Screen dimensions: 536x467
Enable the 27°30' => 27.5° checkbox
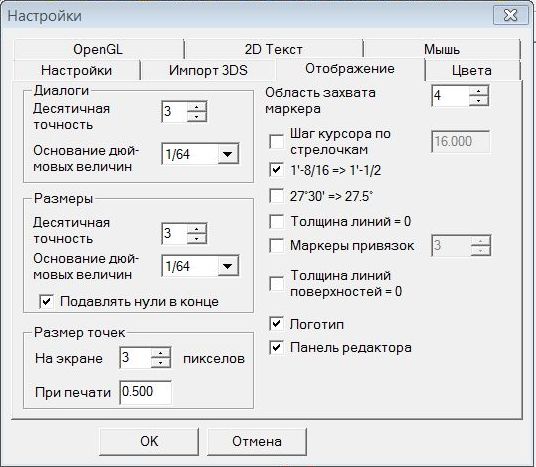(x=277, y=196)
